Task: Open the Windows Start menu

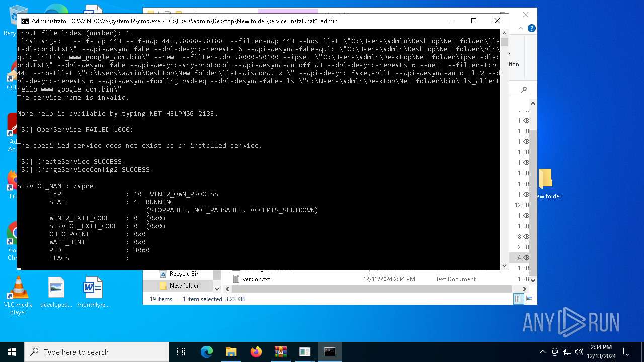Action: pyautogui.click(x=12, y=352)
